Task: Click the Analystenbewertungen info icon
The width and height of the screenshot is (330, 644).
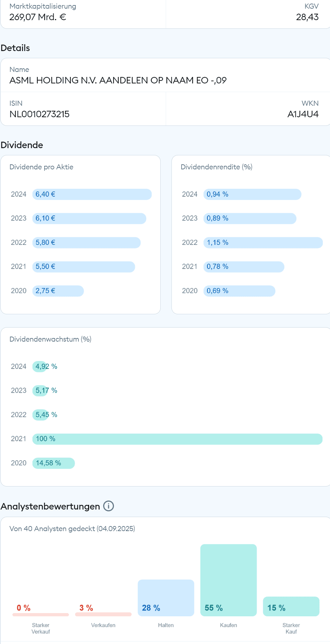Action: tap(109, 506)
